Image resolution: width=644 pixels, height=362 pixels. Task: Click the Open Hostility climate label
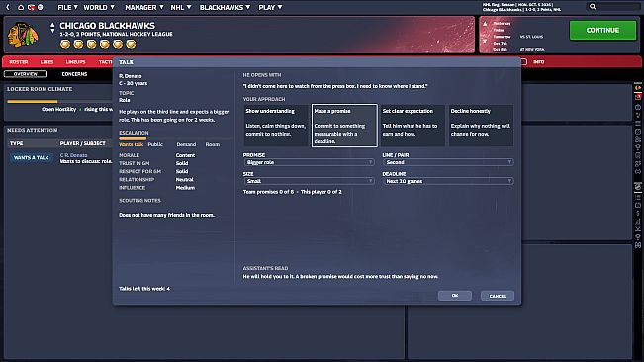point(58,109)
